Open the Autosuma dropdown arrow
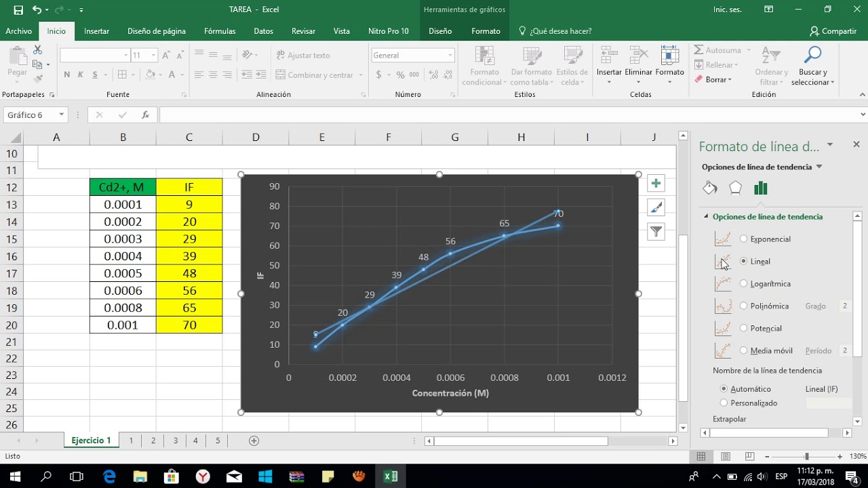Image resolution: width=868 pixels, height=488 pixels. pyautogui.click(x=748, y=50)
